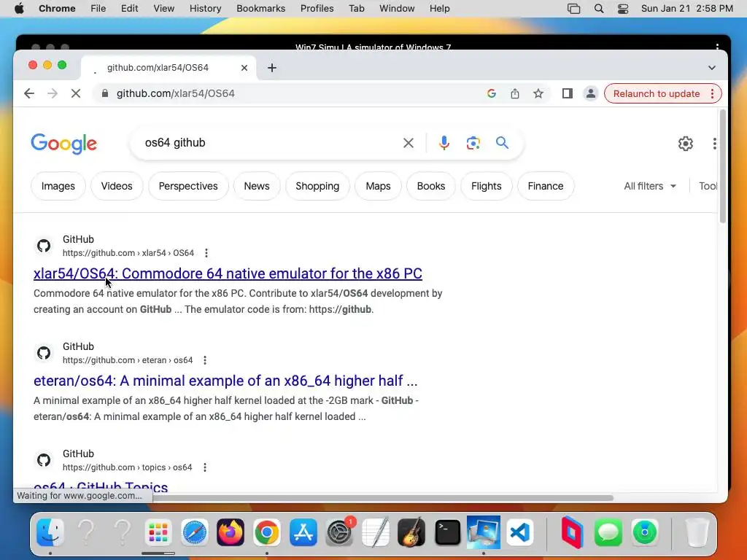The image size is (747, 560).
Task: Open System Settings from the Dock
Action: tap(339, 532)
